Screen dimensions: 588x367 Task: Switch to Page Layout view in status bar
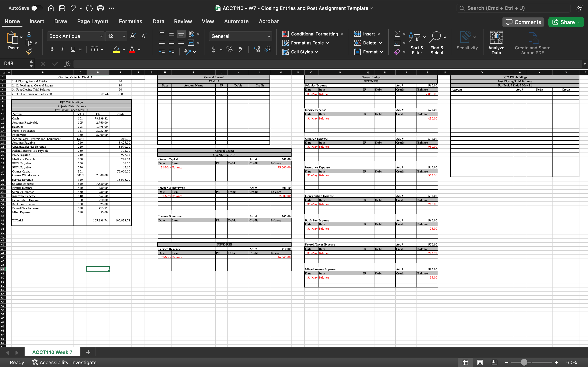point(480,362)
